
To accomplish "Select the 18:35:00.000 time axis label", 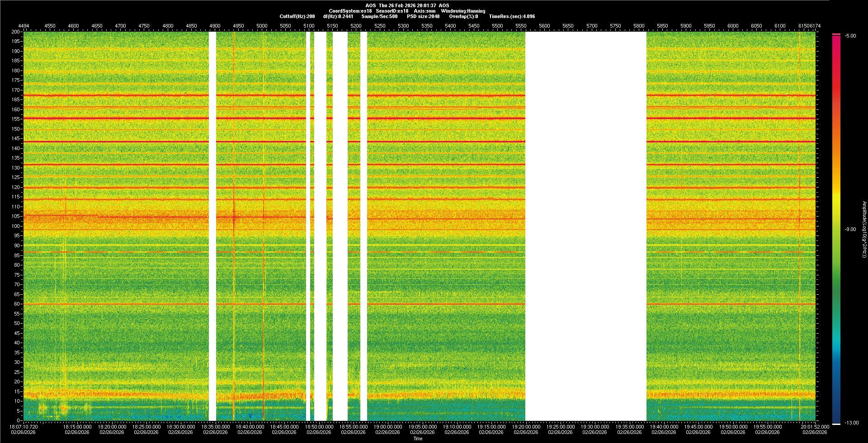I will point(215,427).
